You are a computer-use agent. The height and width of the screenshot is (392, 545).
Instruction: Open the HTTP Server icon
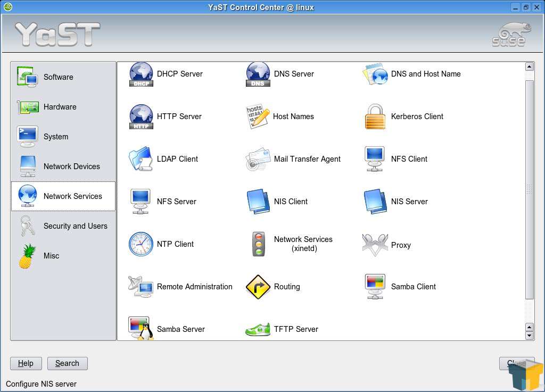141,116
